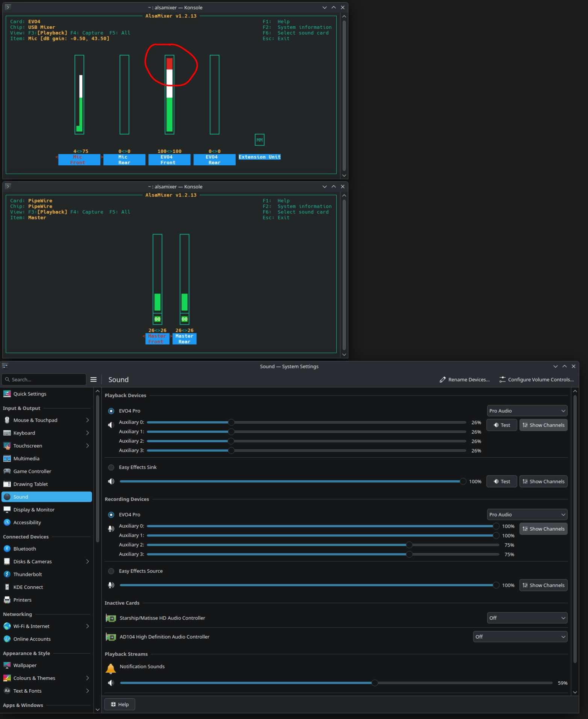Click scrollbar of the EVO4 Konsole window
This screenshot has width=588, height=719.
click(x=344, y=95)
